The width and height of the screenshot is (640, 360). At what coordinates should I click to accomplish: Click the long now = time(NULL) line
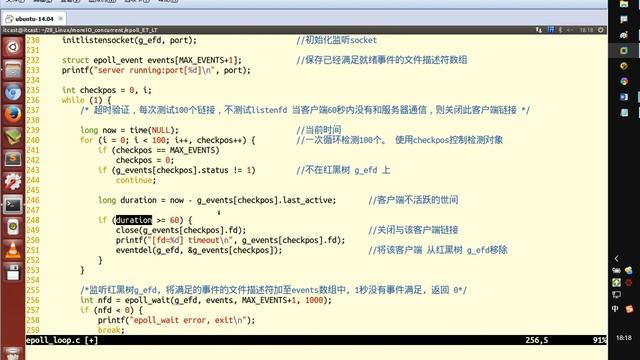tap(129, 130)
